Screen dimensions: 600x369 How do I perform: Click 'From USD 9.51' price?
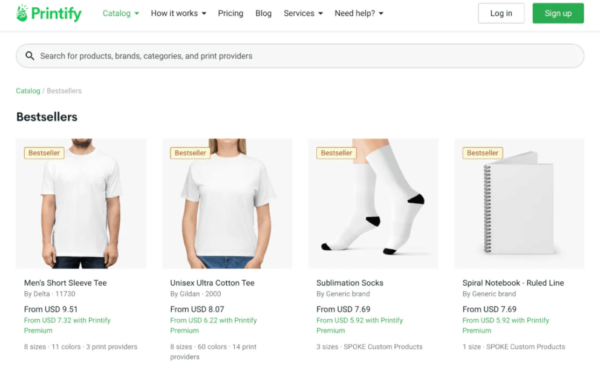(51, 309)
